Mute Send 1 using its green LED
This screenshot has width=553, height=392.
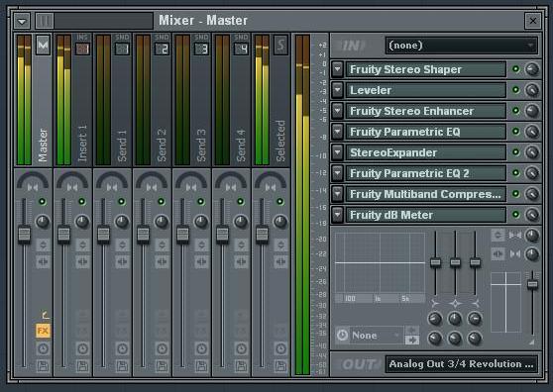point(122,202)
